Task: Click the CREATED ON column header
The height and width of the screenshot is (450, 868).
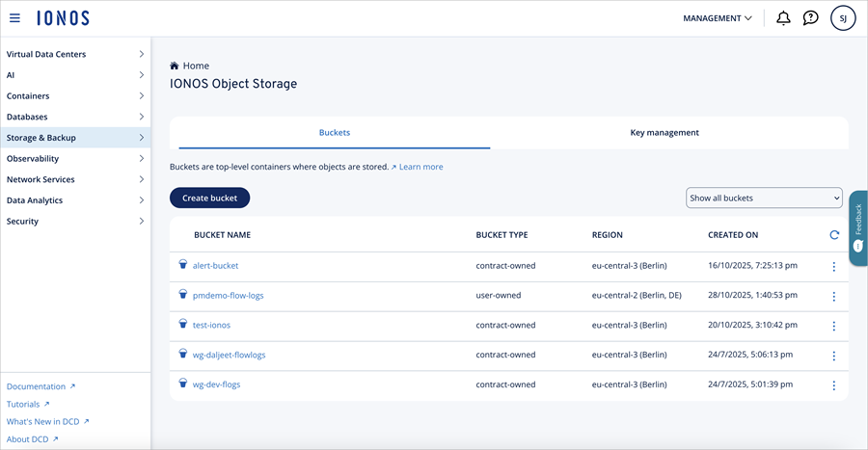Action: pos(733,235)
